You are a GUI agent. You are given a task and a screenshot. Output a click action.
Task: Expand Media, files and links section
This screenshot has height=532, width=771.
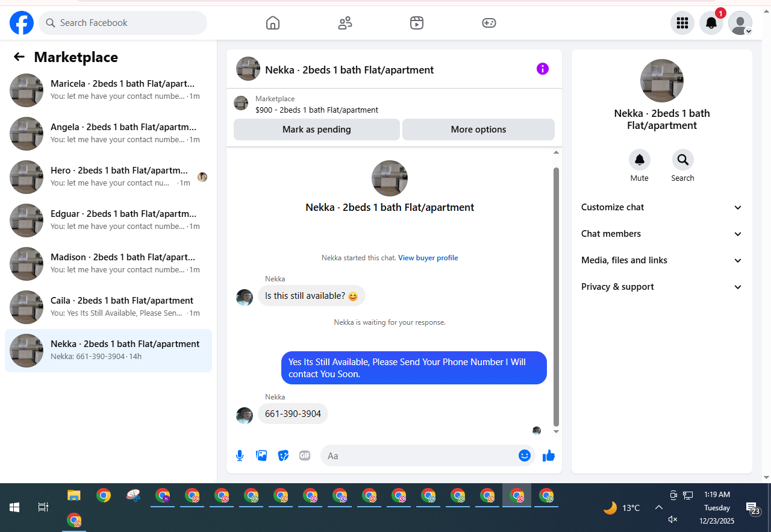(x=662, y=260)
